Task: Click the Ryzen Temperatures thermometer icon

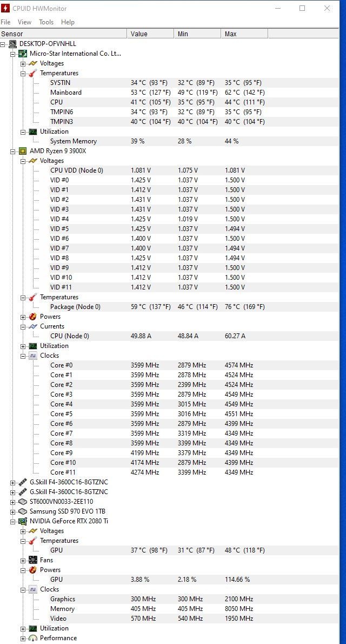Action: pyautogui.click(x=33, y=297)
